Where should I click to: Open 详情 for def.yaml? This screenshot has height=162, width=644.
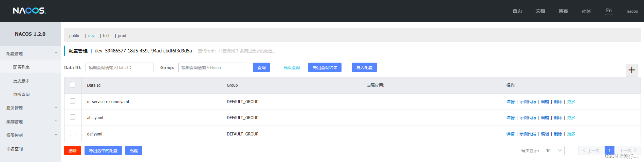[511, 134]
